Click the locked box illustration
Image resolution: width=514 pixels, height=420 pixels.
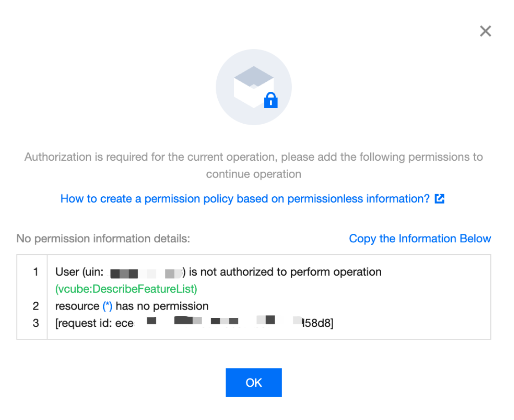pyautogui.click(x=253, y=86)
